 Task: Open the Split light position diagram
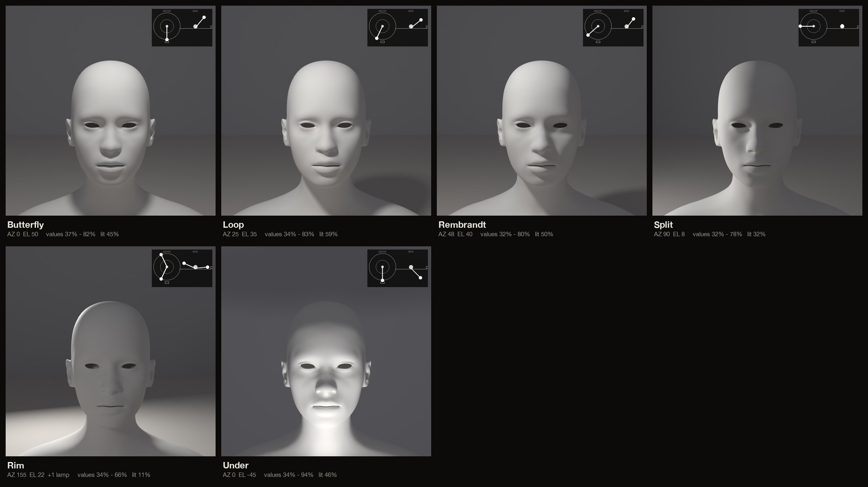pyautogui.click(x=829, y=27)
